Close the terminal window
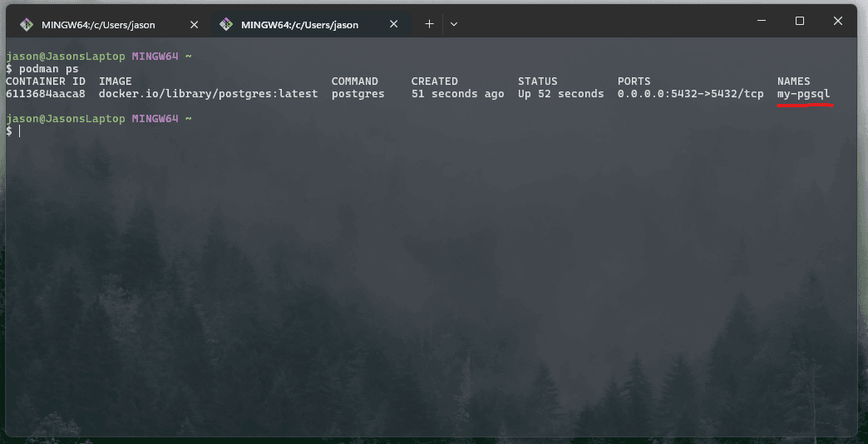Viewport: 868px width, 444px height. [837, 21]
